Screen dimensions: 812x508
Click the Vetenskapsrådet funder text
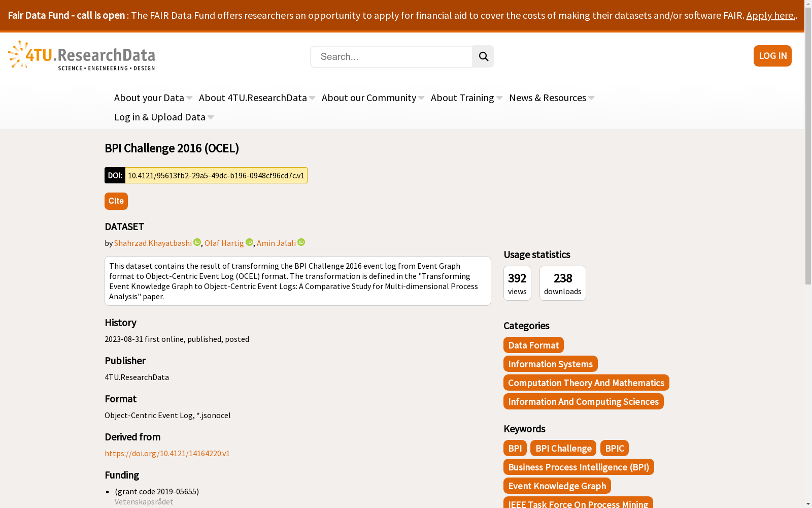(144, 501)
